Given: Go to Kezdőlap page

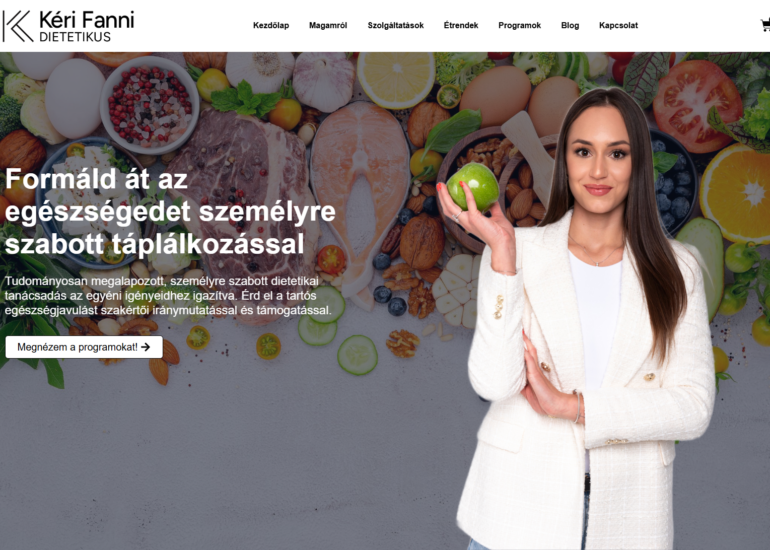Looking at the screenshot, I should [x=271, y=26].
